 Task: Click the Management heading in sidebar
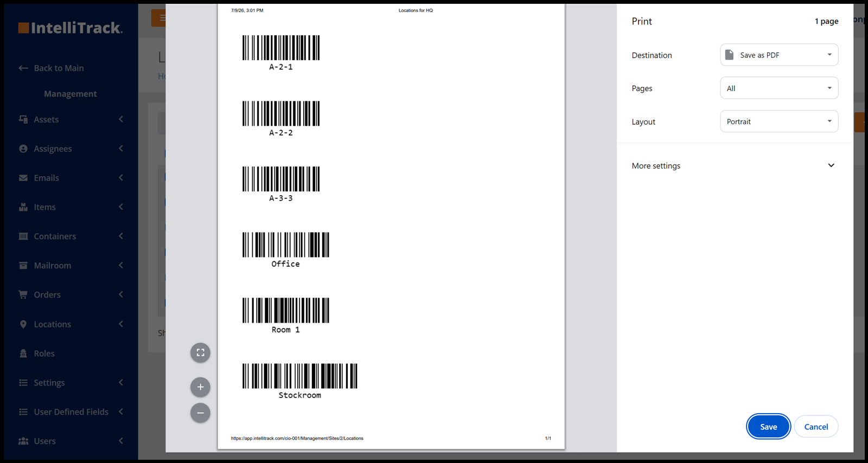pyautogui.click(x=71, y=94)
